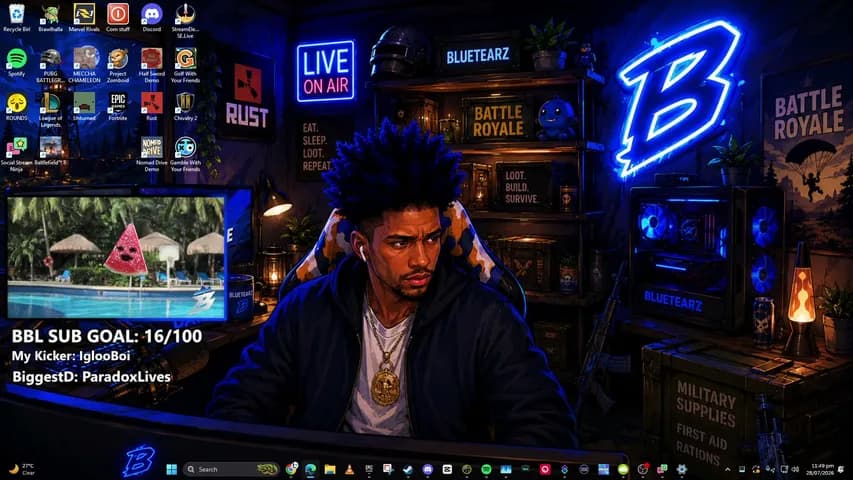
Task: Click the taskbar Search box
Action: click(230, 469)
